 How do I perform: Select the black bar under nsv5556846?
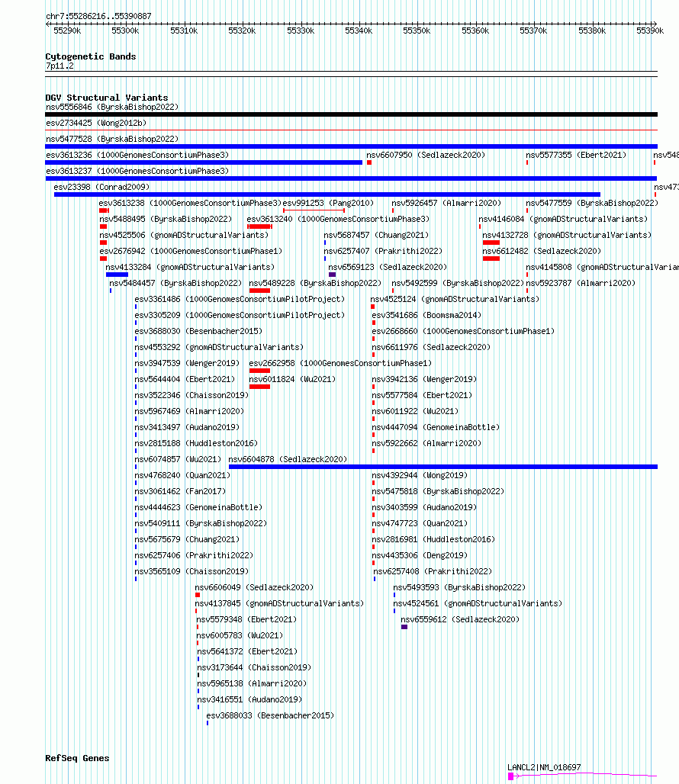click(x=351, y=114)
